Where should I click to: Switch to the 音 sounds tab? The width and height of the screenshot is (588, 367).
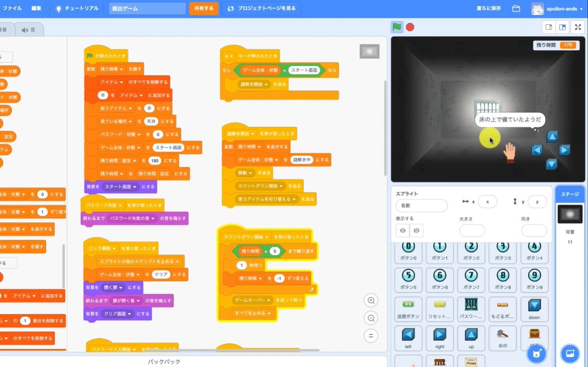click(28, 30)
